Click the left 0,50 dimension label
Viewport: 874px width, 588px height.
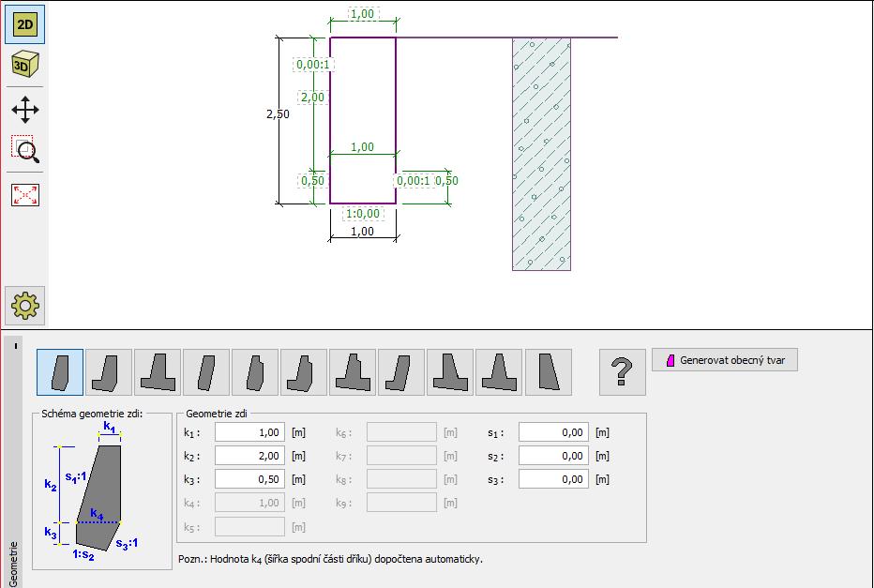pos(312,181)
